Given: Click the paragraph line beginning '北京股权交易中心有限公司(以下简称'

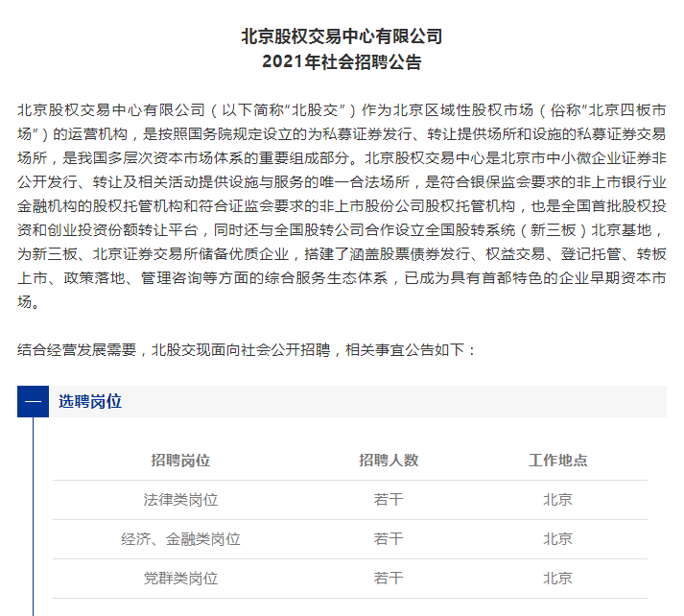Looking at the screenshot, I should (x=342, y=110).
